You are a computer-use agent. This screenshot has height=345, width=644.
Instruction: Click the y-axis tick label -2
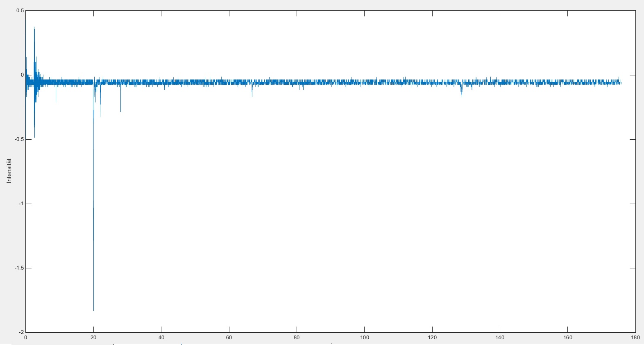(22, 332)
